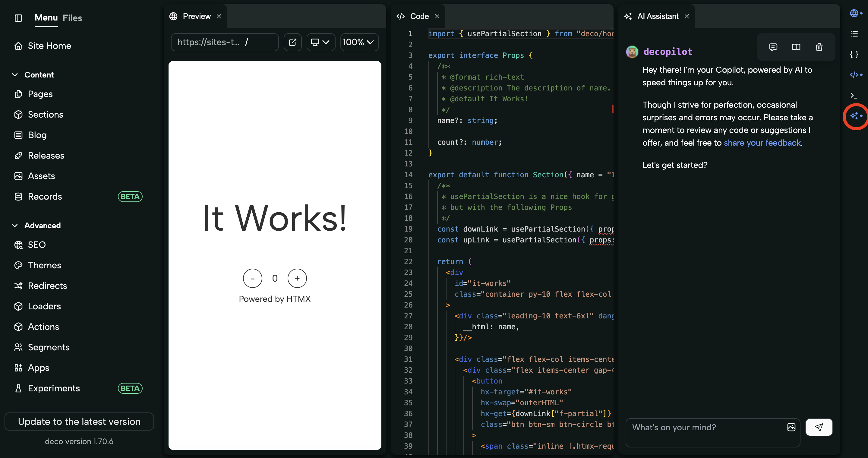
Task: Collapse the Content section
Action: (15, 75)
